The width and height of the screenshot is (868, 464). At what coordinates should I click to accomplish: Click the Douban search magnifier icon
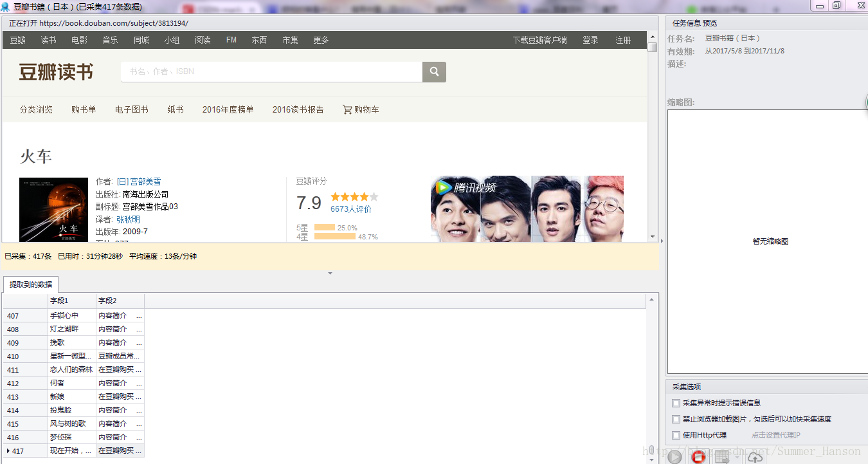click(434, 72)
